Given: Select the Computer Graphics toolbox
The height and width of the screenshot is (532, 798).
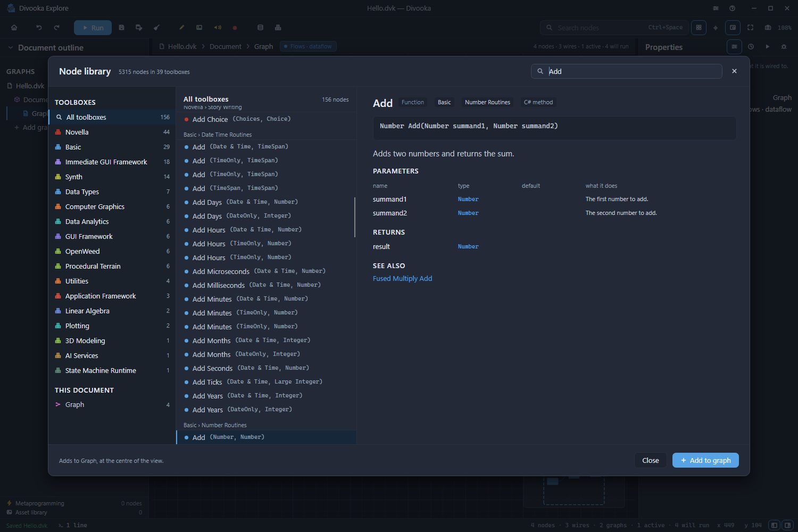Looking at the screenshot, I should click(x=112, y=206).
